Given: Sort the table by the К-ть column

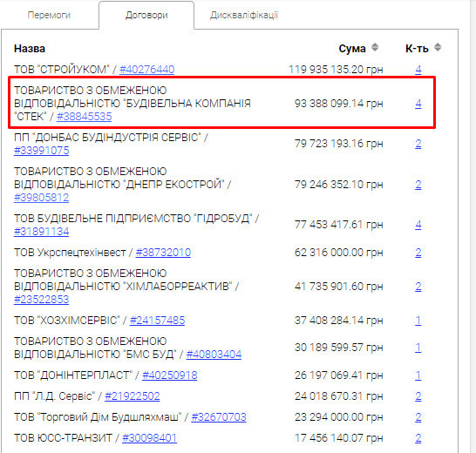Looking at the screenshot, I should click(438, 47).
